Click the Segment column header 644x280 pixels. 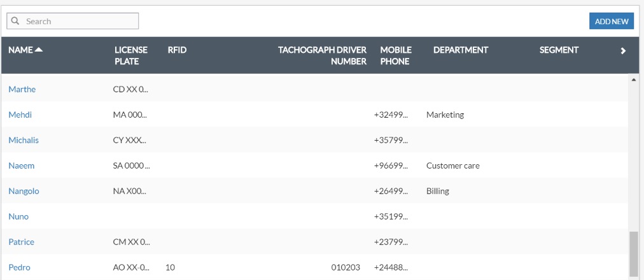tap(559, 50)
